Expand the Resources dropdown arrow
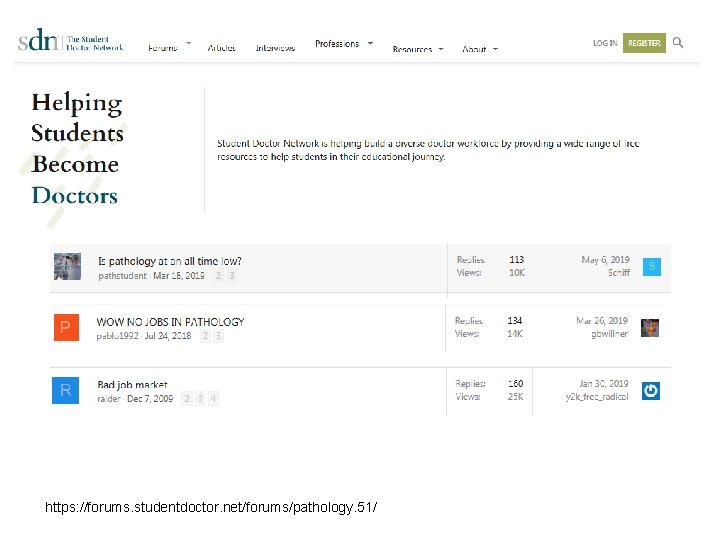Image resolution: width=720 pixels, height=540 pixels. [441, 49]
